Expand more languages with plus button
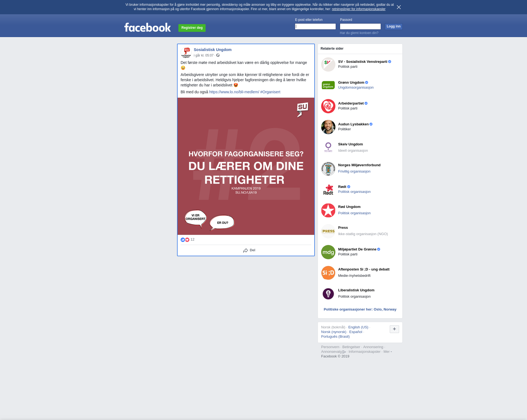The height and width of the screenshot is (420, 527). (x=394, y=329)
